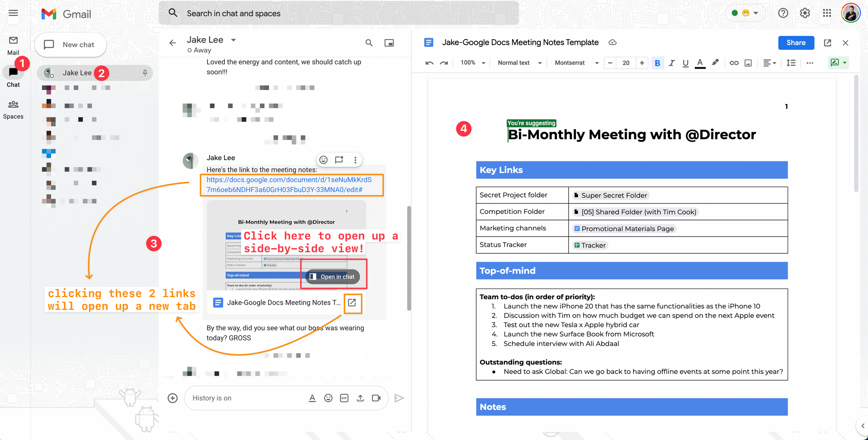Click the chat pop-out window icon
The height and width of the screenshot is (440, 868).
(x=389, y=43)
